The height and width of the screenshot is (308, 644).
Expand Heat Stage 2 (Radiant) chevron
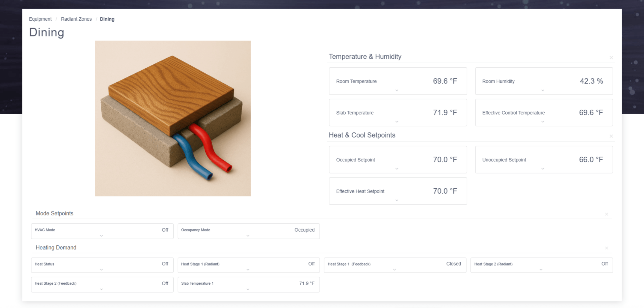pos(541,270)
